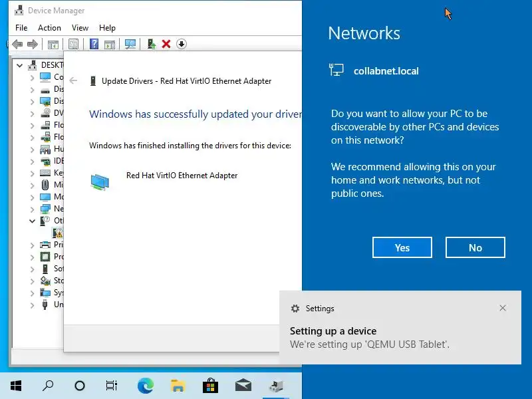The image size is (532, 399).
Task: Click the red X uninstall device icon
Action: pos(166,44)
